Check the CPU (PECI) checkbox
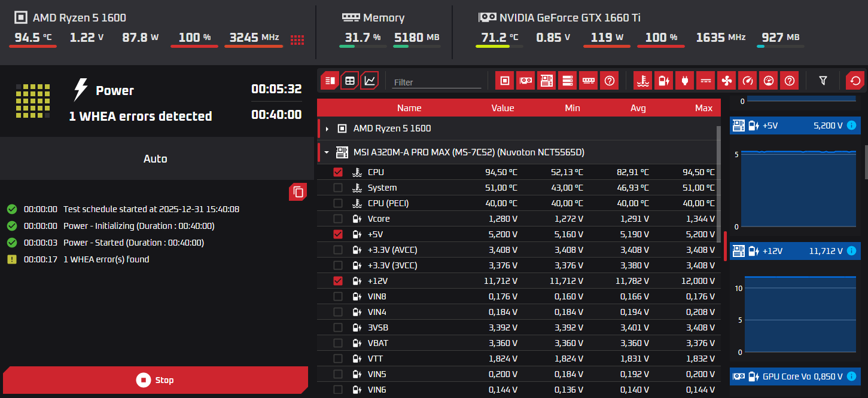The width and height of the screenshot is (868, 398). click(x=338, y=203)
